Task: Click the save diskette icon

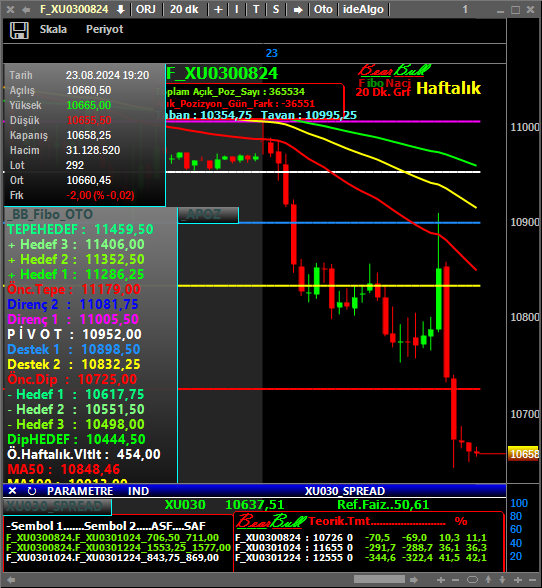Action: tap(19, 30)
